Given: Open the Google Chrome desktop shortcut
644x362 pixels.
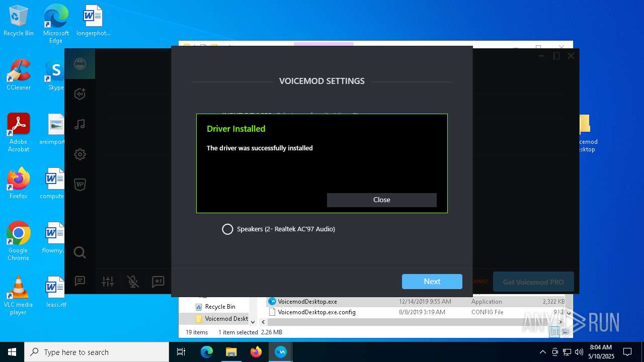Looking at the screenshot, I should click(x=19, y=241).
